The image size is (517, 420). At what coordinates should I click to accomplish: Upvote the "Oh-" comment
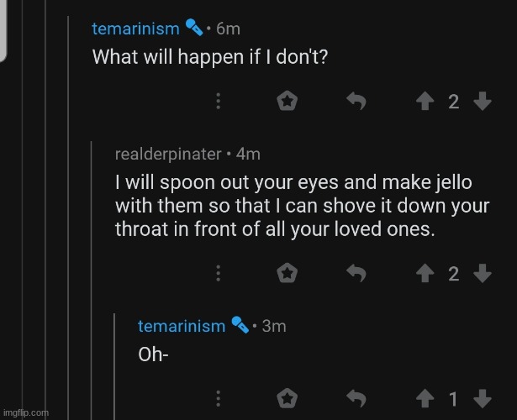pyautogui.click(x=425, y=399)
